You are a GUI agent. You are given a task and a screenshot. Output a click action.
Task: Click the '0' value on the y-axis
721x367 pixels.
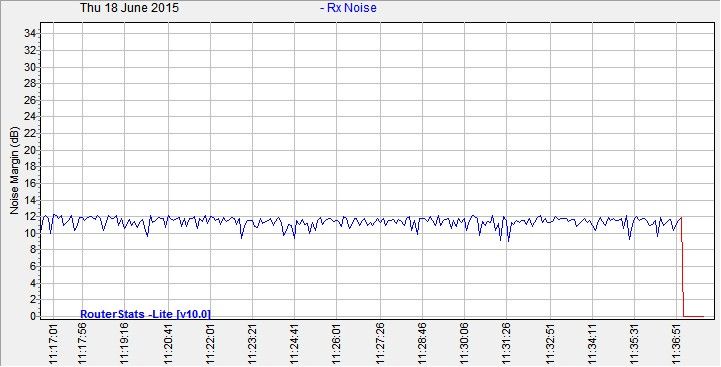[x=34, y=316]
